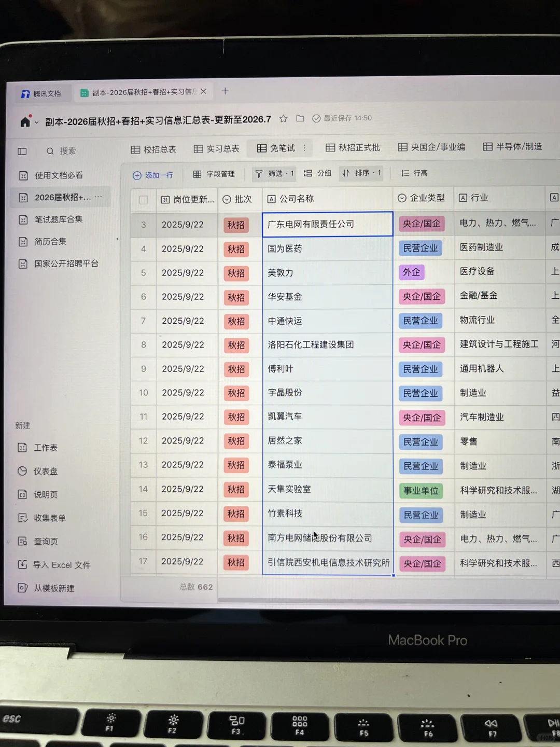Click the 岗位更新 column header
The image size is (560, 747).
tap(187, 199)
